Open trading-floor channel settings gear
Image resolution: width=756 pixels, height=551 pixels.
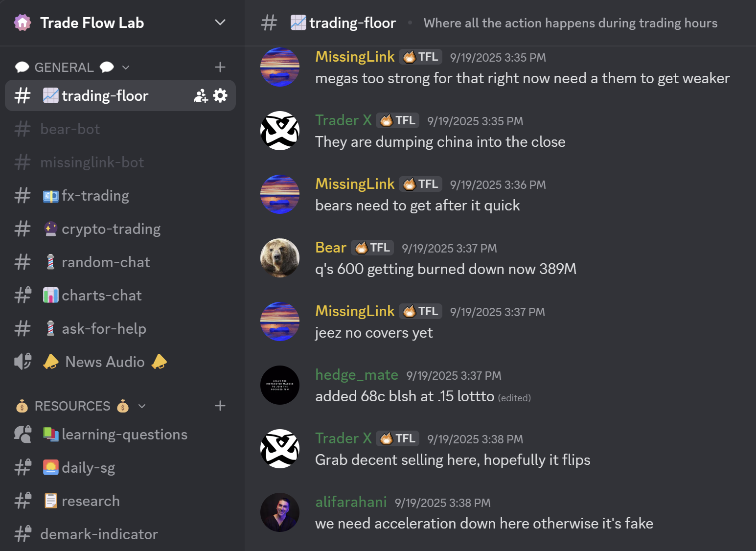tap(221, 95)
